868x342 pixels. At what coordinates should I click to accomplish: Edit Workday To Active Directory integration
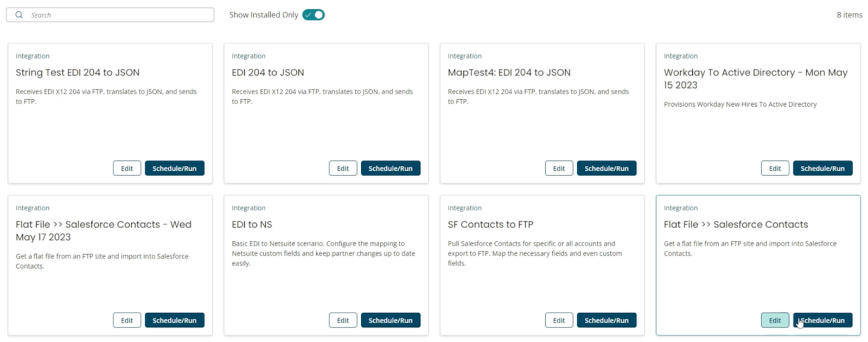pos(775,169)
